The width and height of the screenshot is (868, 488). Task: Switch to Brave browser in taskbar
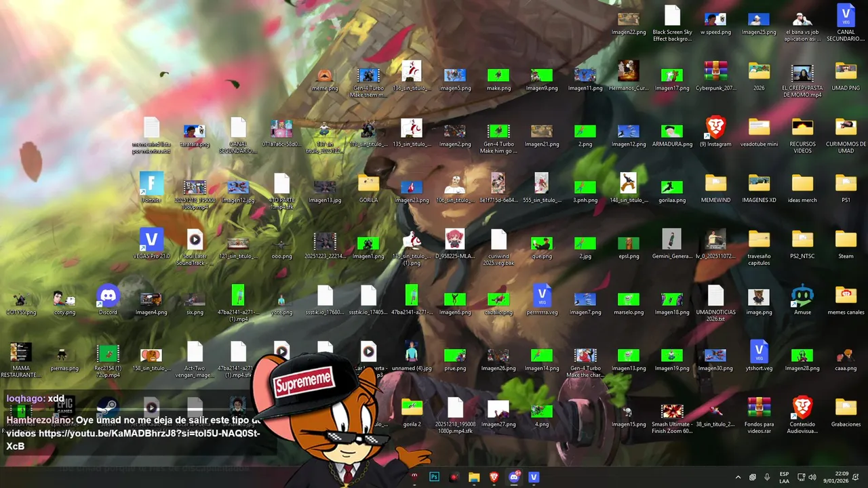pos(494,477)
